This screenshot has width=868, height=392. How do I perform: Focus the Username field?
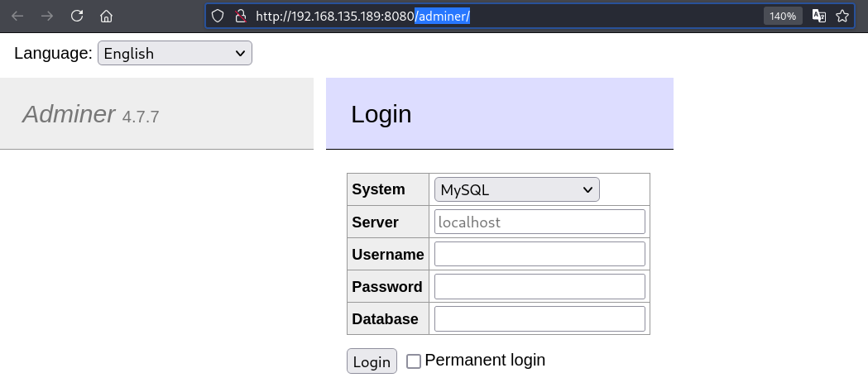(540, 255)
